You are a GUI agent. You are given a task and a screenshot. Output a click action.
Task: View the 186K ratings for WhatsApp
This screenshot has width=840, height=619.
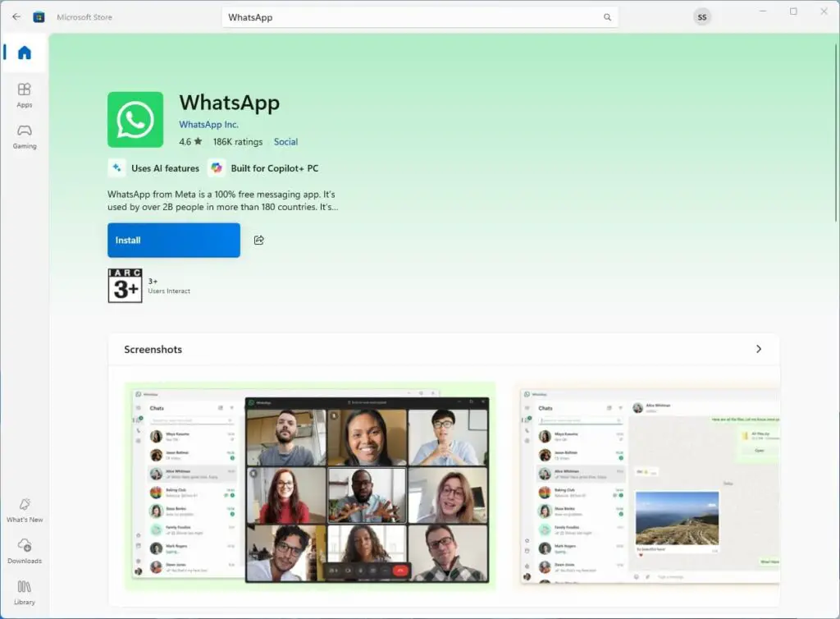point(236,141)
